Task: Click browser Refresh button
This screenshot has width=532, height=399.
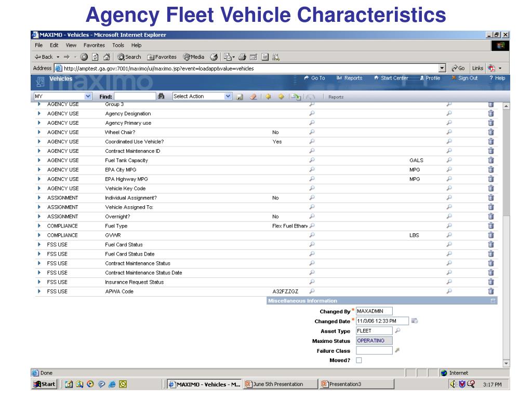Action: coord(96,57)
